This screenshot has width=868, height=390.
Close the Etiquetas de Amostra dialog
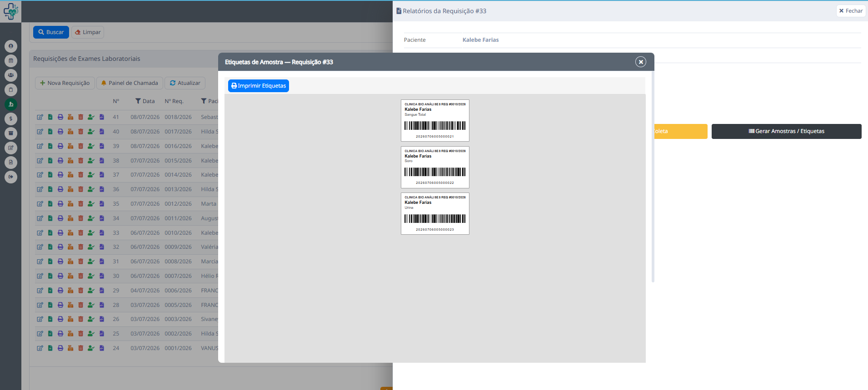coord(641,62)
